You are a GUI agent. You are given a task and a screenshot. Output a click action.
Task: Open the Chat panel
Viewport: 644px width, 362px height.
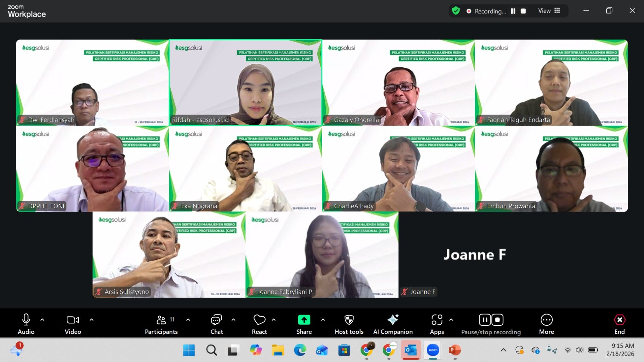point(216,323)
